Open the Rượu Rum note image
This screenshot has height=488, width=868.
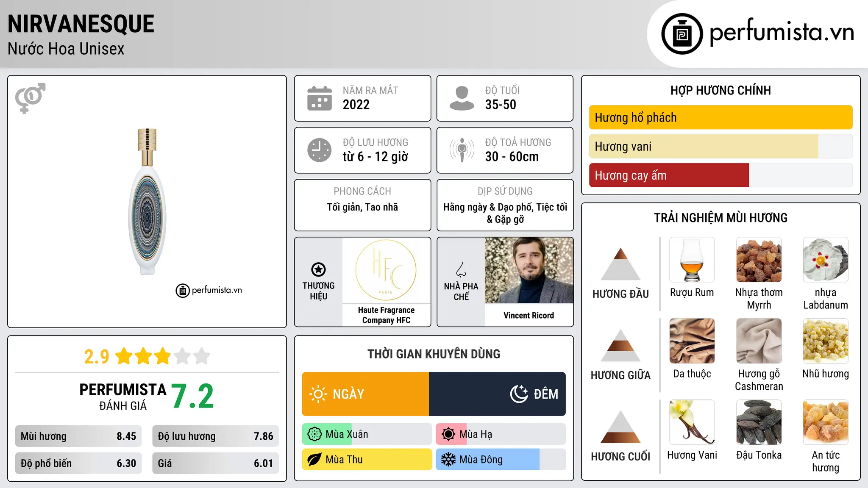coord(692,260)
